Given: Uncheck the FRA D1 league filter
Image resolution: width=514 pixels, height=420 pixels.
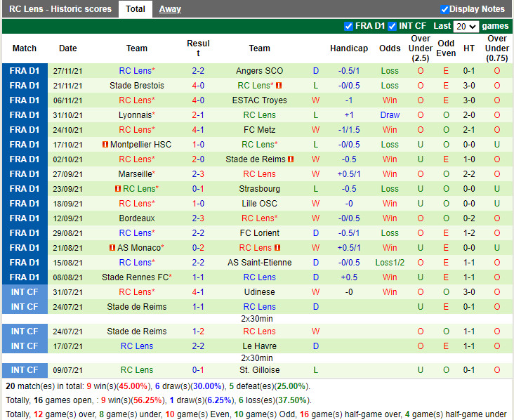Looking at the screenshot, I should tap(348, 26).
